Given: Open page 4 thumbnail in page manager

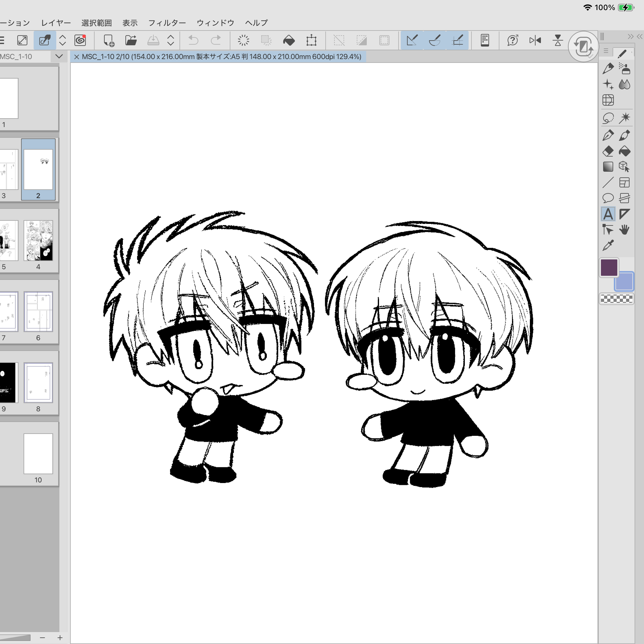Looking at the screenshot, I should point(38,240).
